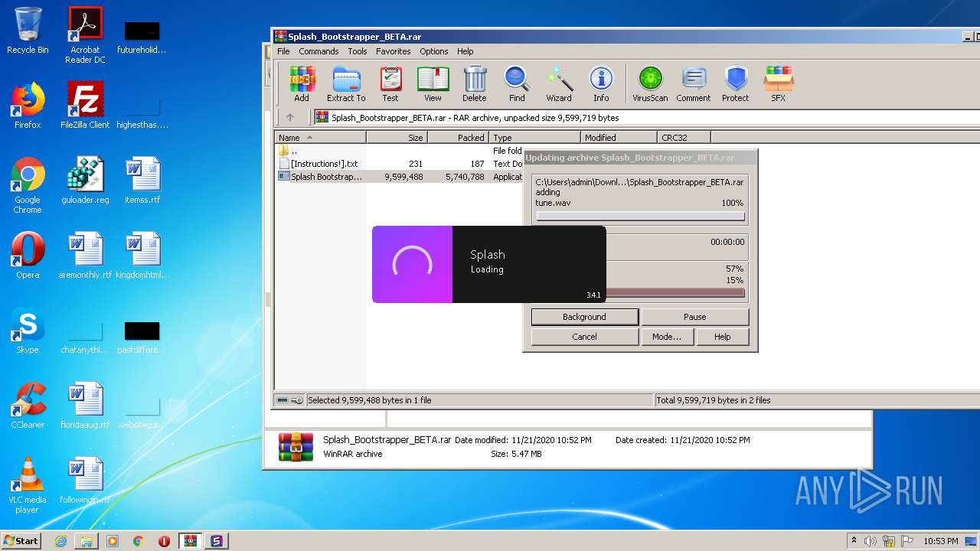Screen dimensions: 980x551
Task: Click the Pause button
Action: tap(694, 317)
